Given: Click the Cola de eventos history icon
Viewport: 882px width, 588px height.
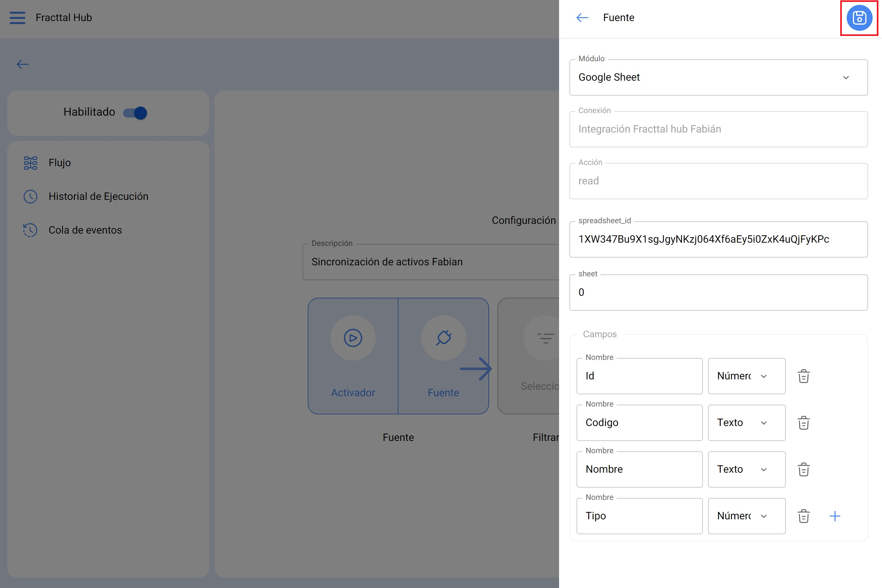Looking at the screenshot, I should (x=30, y=230).
